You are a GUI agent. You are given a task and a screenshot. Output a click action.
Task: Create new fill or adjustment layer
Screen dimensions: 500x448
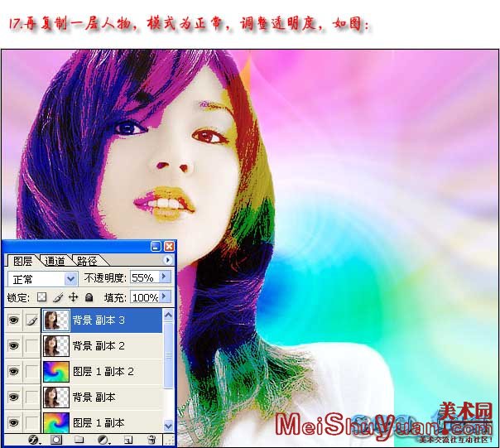coord(103,440)
